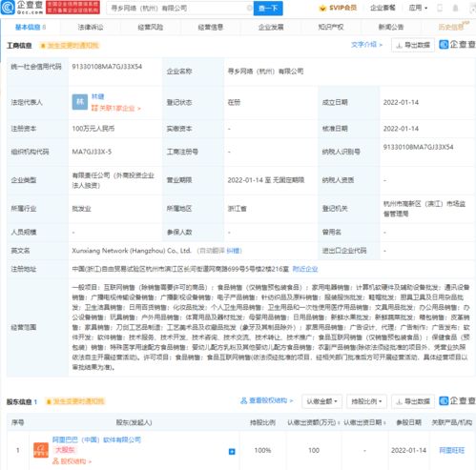Click change-notification badge beside 股东信息
This screenshot has height=470, width=476.
pyautogui.click(x=75, y=401)
